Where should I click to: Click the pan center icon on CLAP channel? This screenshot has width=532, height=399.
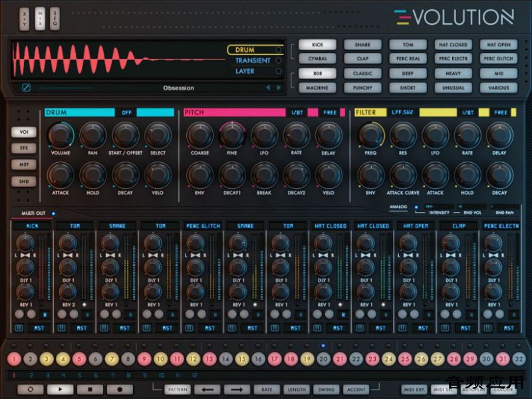pyautogui.click(x=451, y=255)
